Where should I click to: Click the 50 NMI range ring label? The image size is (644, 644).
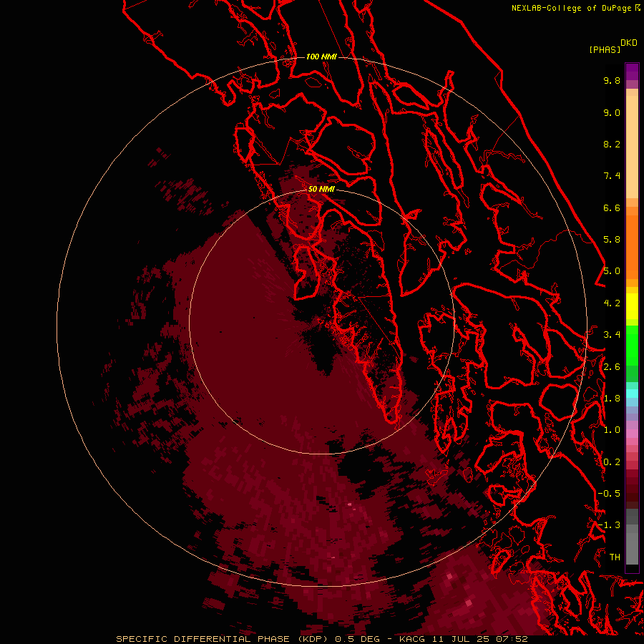(321, 189)
